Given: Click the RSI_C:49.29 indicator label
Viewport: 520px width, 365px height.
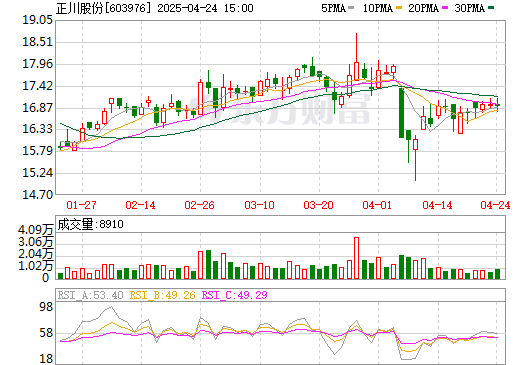Looking at the screenshot, I should (x=235, y=295).
